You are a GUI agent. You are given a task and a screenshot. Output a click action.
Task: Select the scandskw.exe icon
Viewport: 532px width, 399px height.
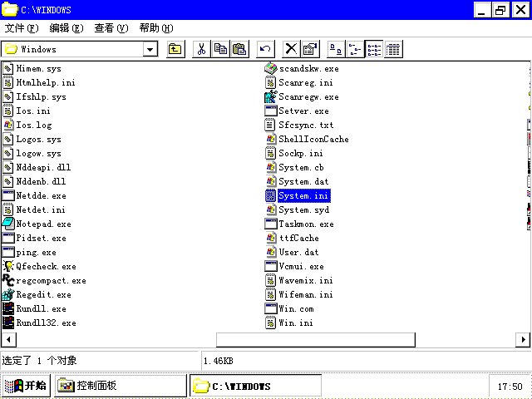271,68
